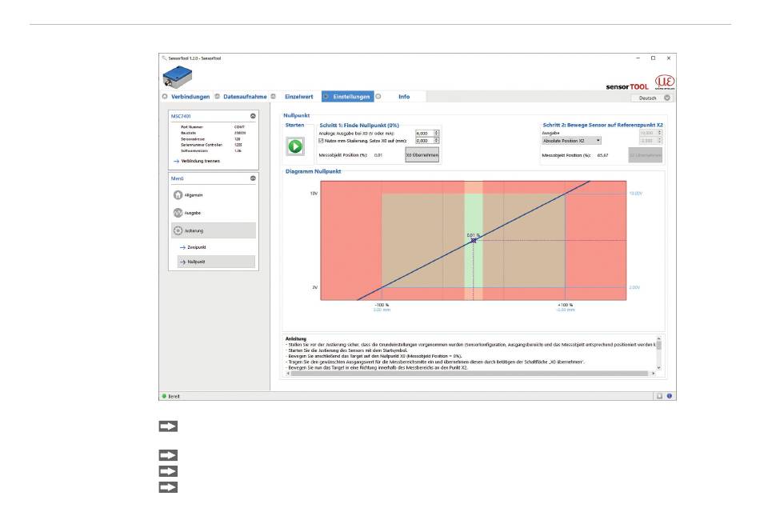Viewport: 760px width, 532px height.
Task: Click the Info tab icon
Action: (378, 97)
